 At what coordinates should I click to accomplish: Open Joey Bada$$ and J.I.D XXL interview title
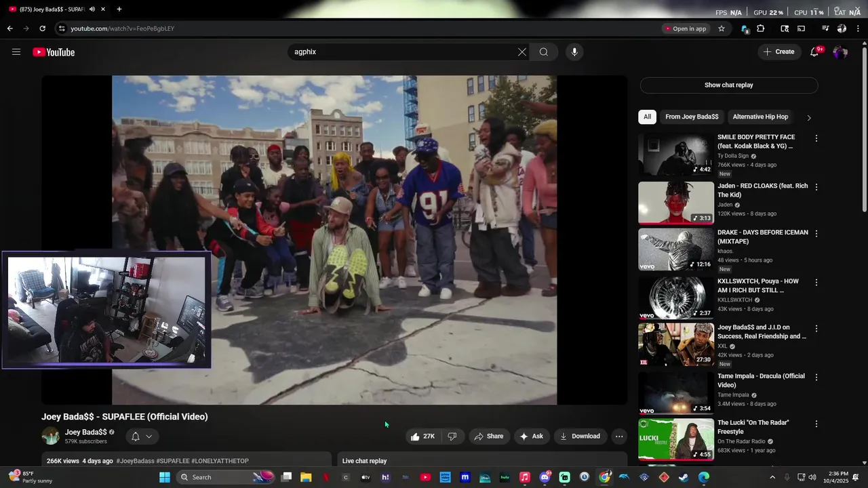point(762,331)
